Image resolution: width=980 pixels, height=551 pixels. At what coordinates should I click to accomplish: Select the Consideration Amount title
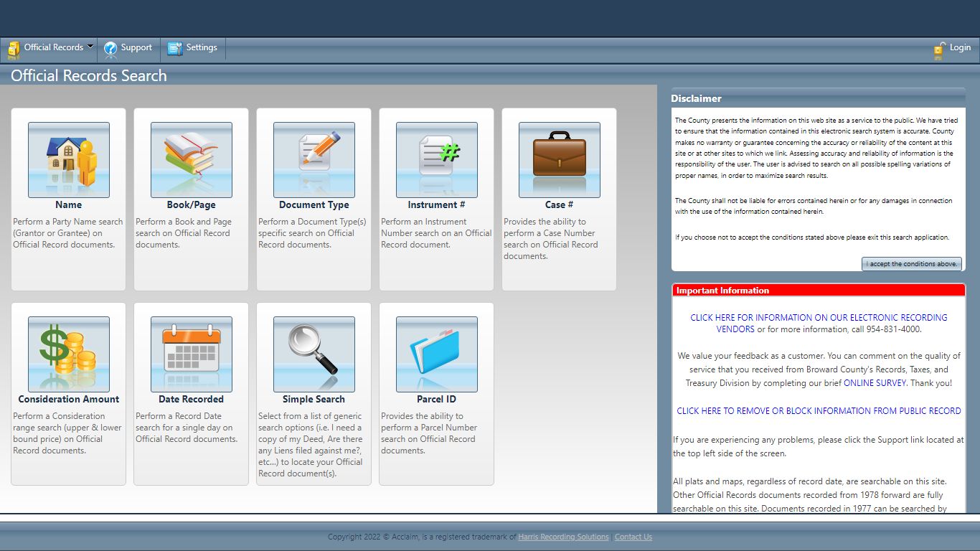[x=69, y=399]
